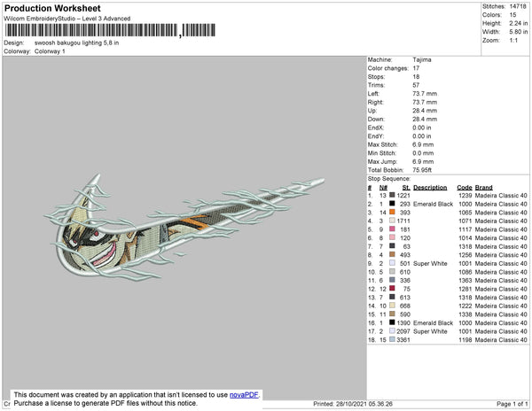532x411 pixels.
Task: Click the Production Worksheet title
Action: (x=52, y=9)
